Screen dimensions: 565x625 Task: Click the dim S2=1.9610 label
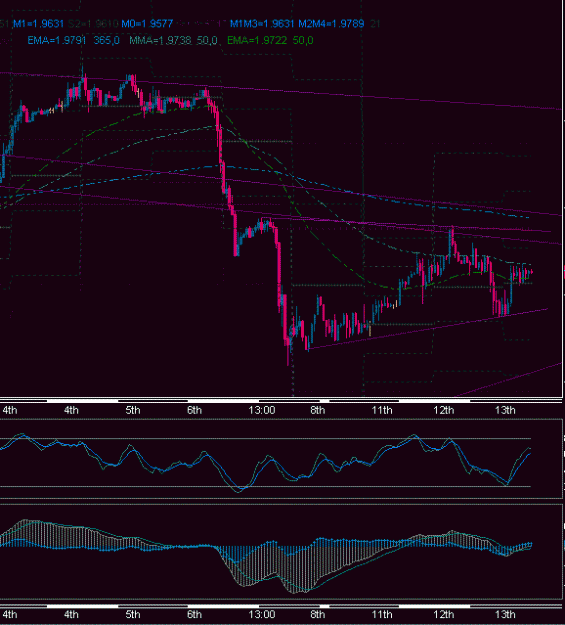pyautogui.click(x=93, y=24)
